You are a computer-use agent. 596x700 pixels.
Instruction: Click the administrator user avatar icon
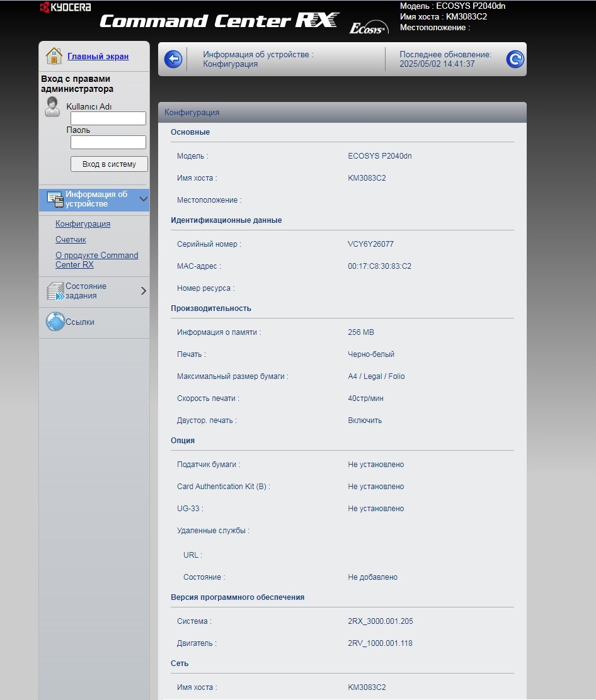tap(52, 106)
